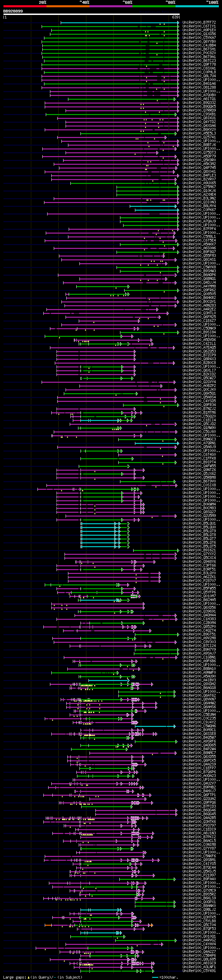The height and width of the screenshot is (980, 222).
Task: Select the UniRef100_A7QRN1 row label
Action: [x=199, y=443]
